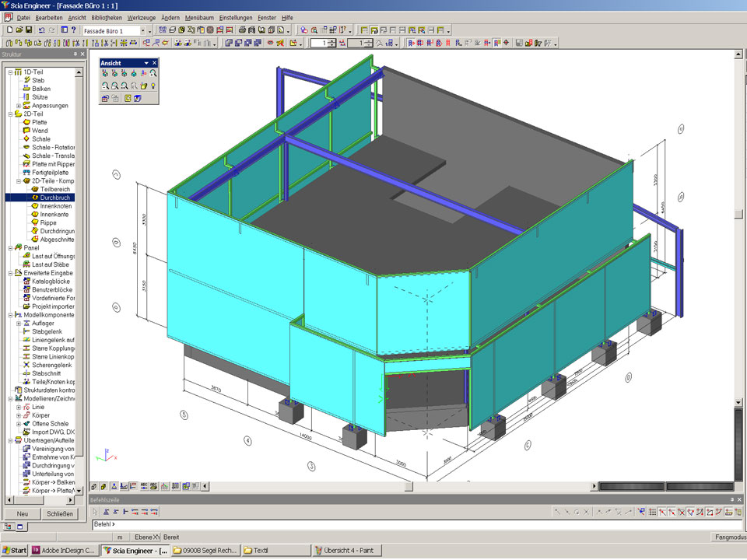Click the Schließen button
Screen dimensions: 747x560
[60, 513]
